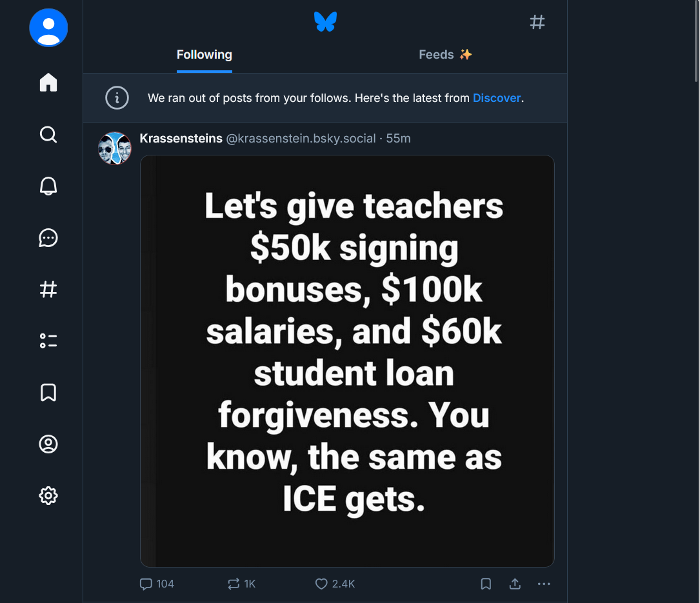
Task: Open Search via the magnifier icon
Action: pos(48,134)
